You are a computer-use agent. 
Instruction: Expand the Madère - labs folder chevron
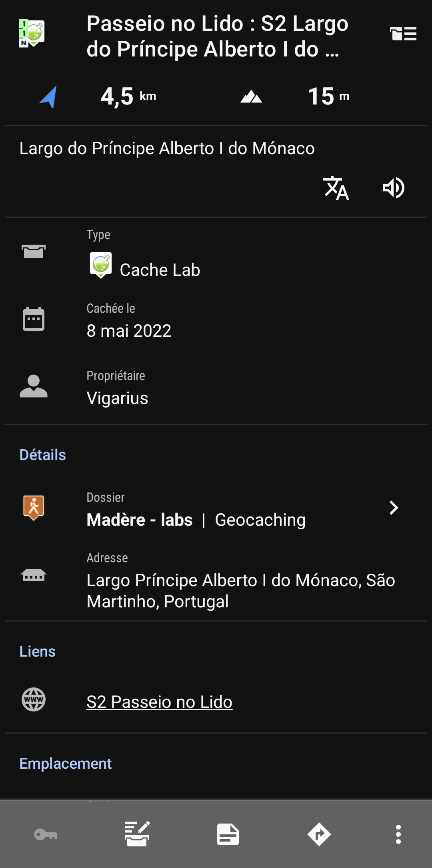[394, 508]
